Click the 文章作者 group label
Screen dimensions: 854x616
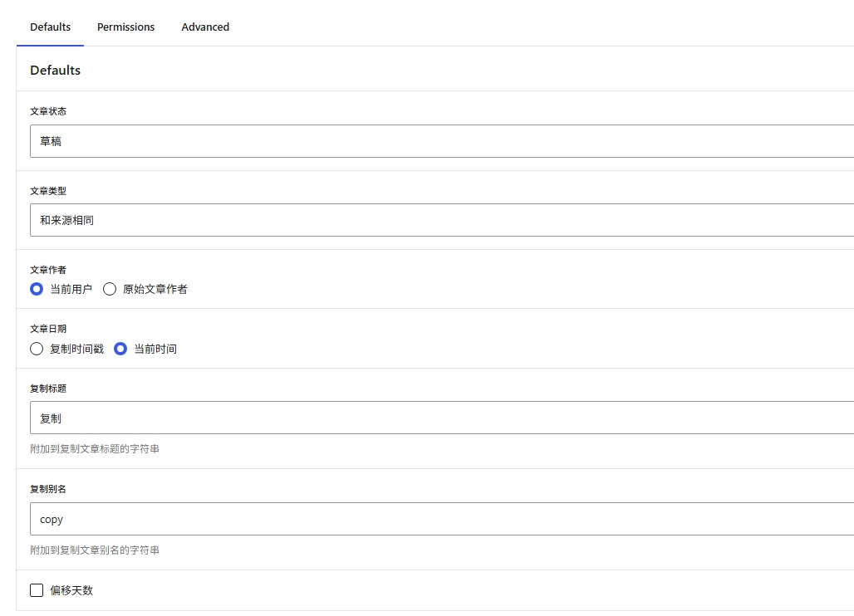tap(48, 270)
